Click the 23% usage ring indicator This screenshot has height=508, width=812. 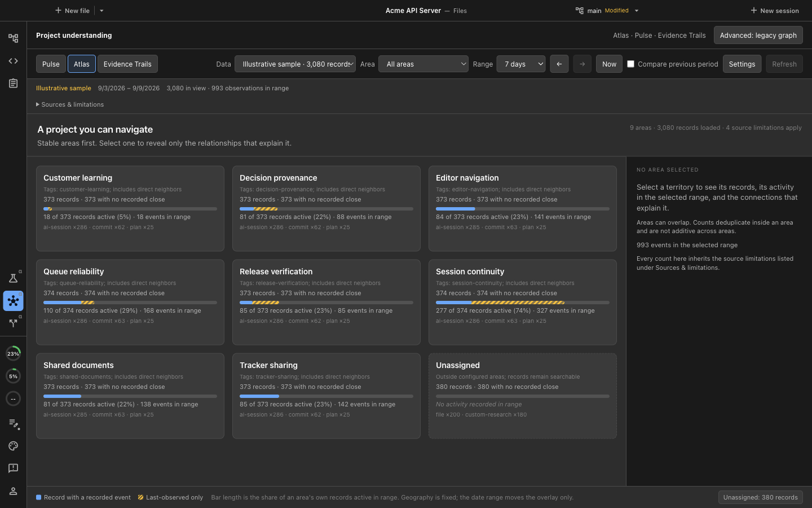tap(13, 354)
